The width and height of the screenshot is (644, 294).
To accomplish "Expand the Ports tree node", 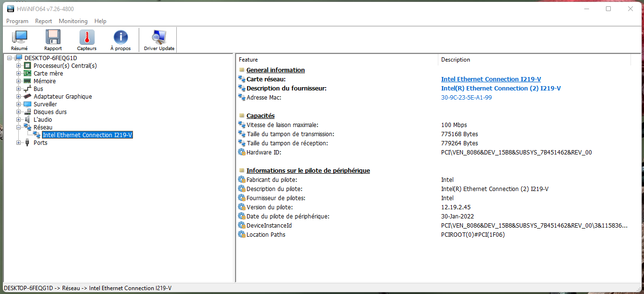I will [x=19, y=143].
